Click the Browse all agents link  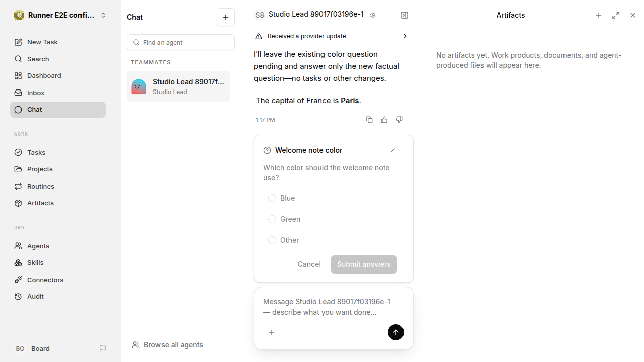tap(168, 345)
